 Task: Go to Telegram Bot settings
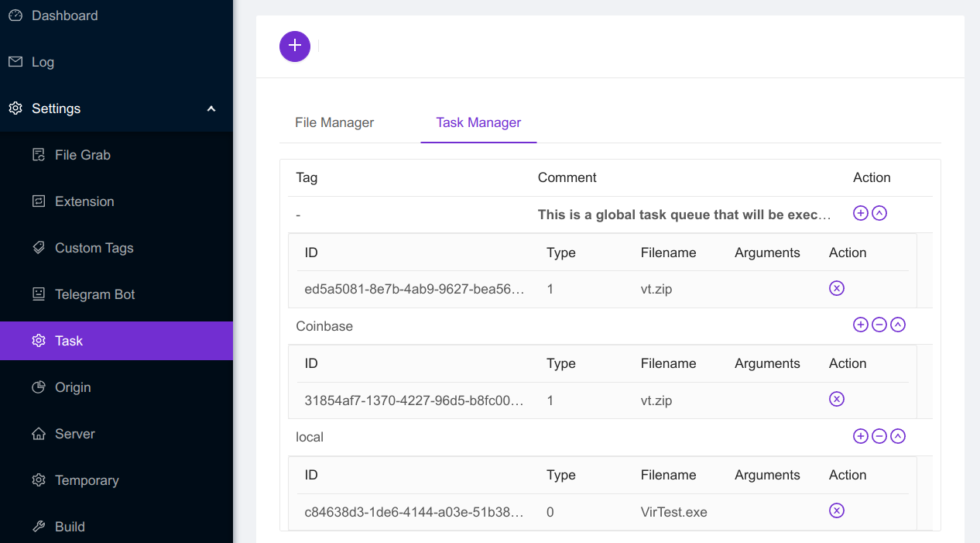point(94,294)
